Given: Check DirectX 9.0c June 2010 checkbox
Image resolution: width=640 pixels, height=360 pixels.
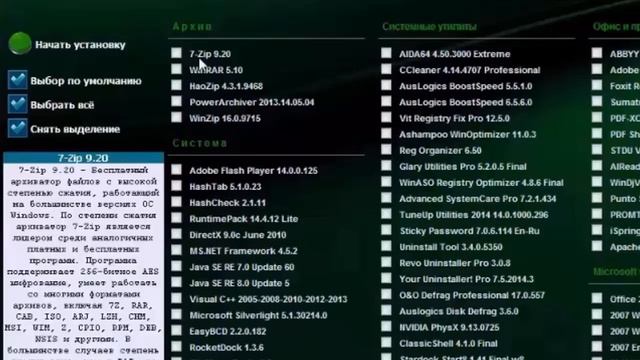Looking at the screenshot, I should (176, 234).
